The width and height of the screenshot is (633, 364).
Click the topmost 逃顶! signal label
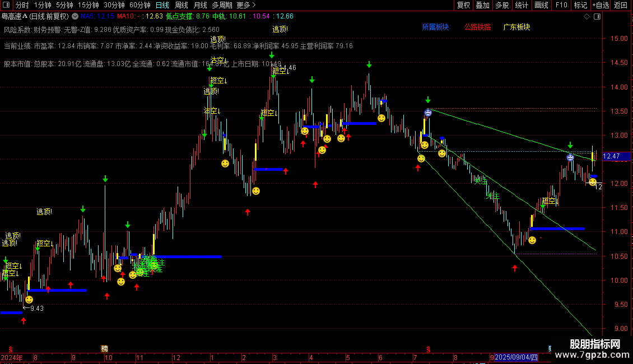[280, 29]
